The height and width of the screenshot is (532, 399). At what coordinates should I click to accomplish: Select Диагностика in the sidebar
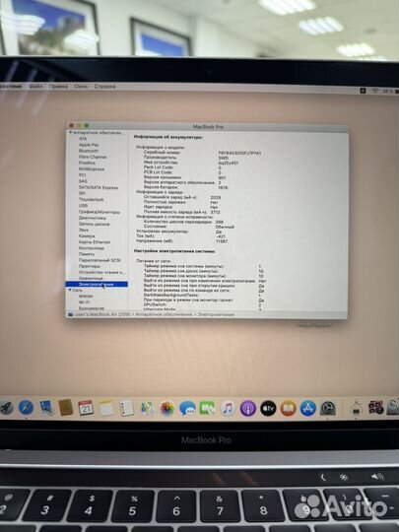pyautogui.click(x=92, y=218)
